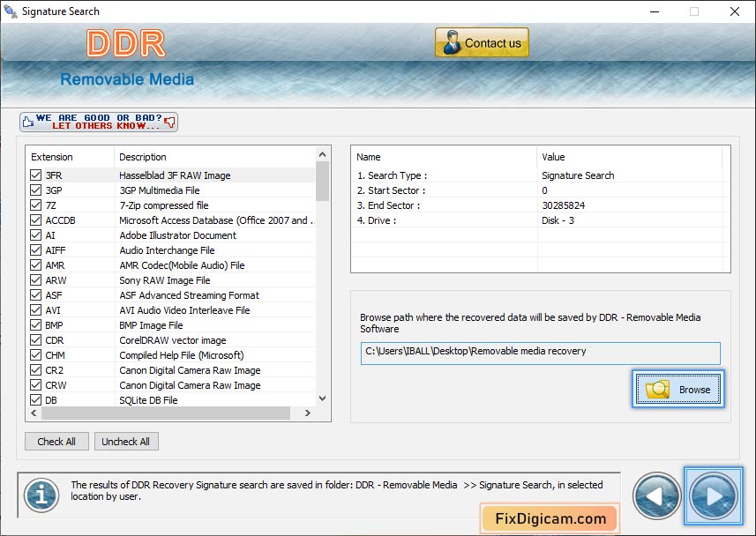756x536 pixels.
Task: Toggle the AIFF extension checkbox
Action: [x=35, y=249]
